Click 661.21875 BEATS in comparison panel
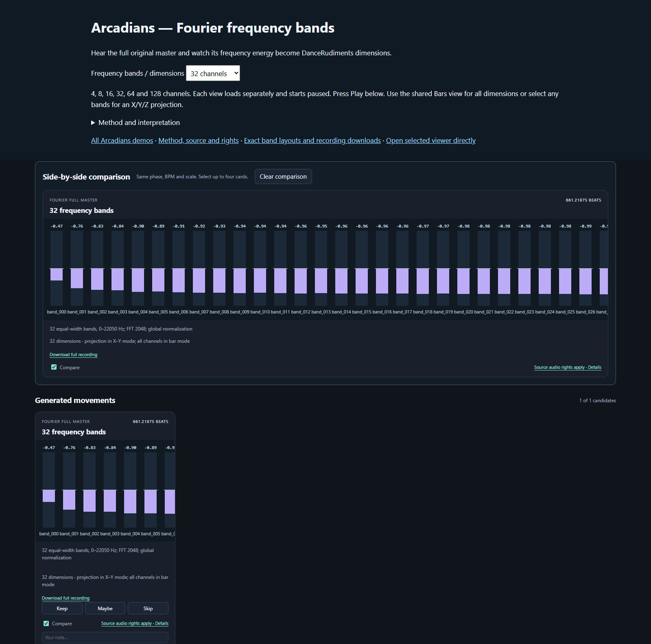The width and height of the screenshot is (651, 644). (583, 200)
